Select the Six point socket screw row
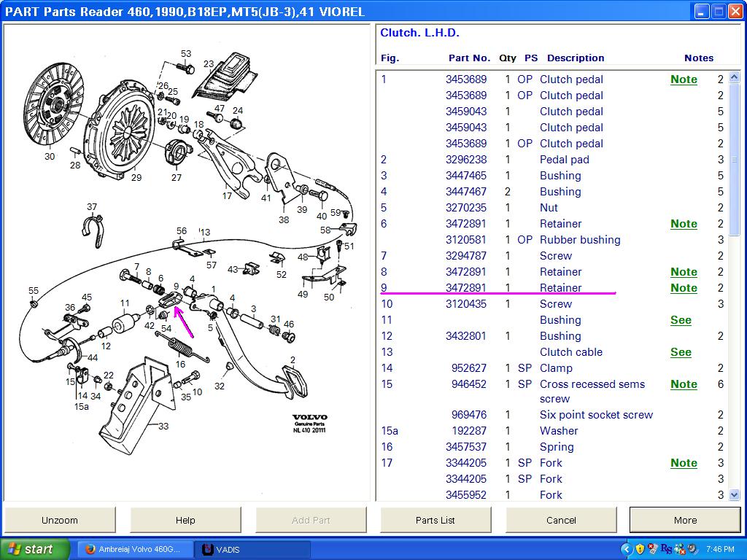Screen dimensions: 747x560 click(x=553, y=415)
